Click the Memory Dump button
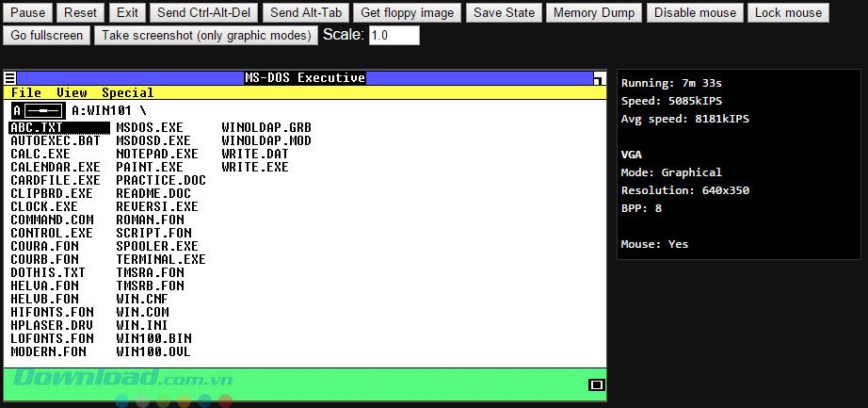 [x=594, y=13]
